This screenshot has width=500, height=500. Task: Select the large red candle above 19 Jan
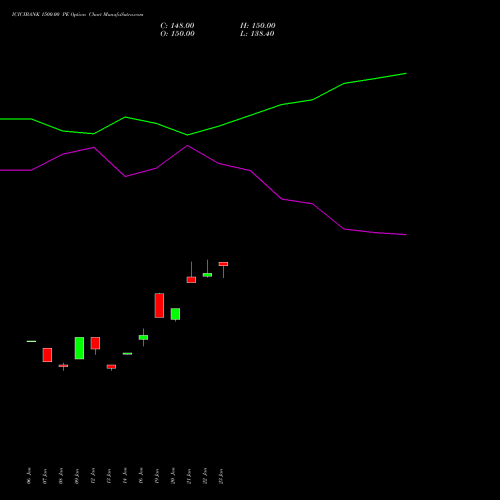[159, 305]
